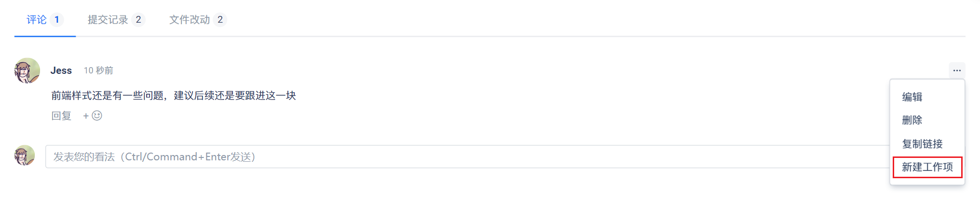This screenshot has width=980, height=198.
Task: Focus the 发表您的看法 comment input
Action: pyautogui.click(x=468, y=156)
